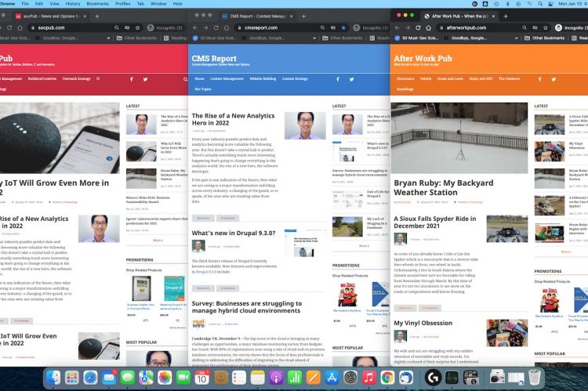588x391 pixels.
Task: Open Finder in the Dock
Action: tap(53, 378)
